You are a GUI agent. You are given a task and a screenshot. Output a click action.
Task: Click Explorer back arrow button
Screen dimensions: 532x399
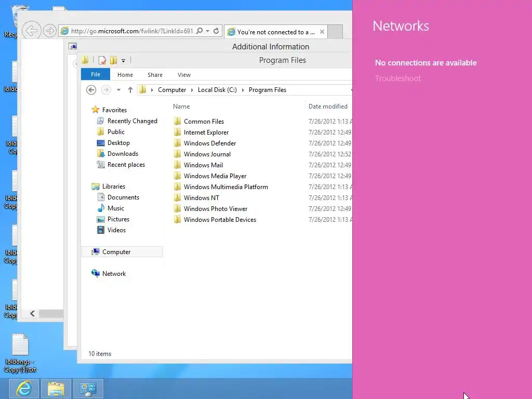pos(91,90)
